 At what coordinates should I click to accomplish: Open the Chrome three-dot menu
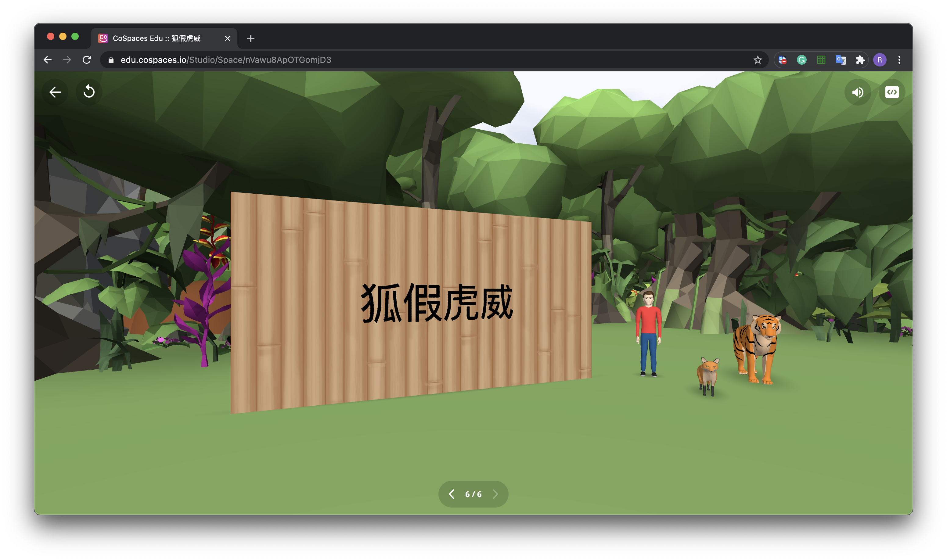tap(899, 60)
